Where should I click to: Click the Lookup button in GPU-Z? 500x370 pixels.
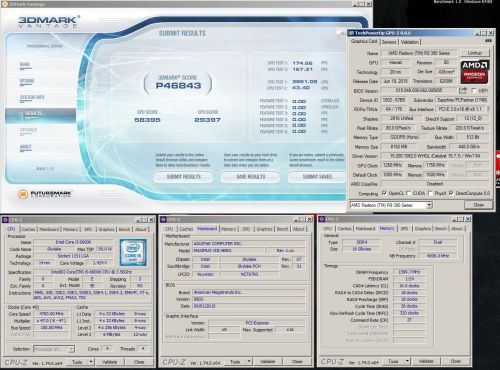click(475, 53)
